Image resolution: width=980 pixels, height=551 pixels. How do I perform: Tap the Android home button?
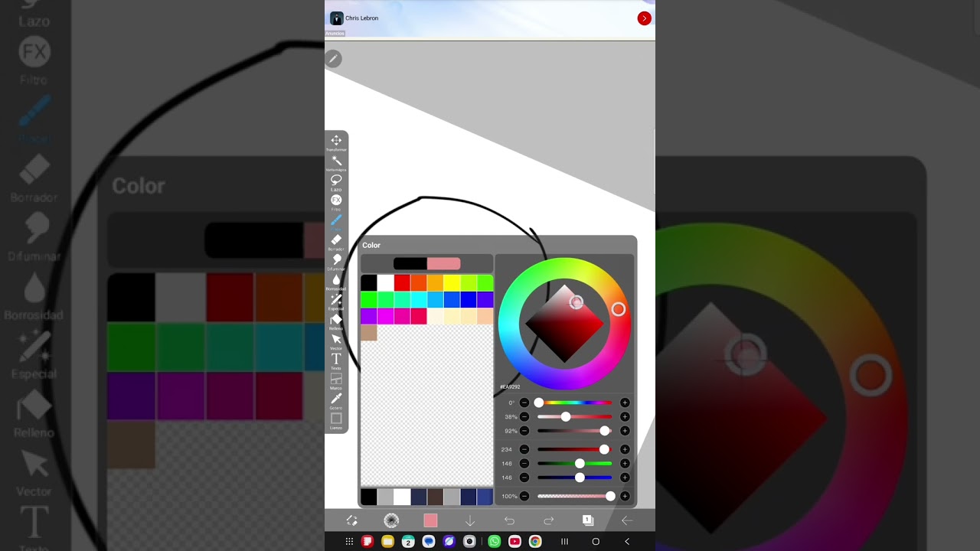pyautogui.click(x=596, y=541)
